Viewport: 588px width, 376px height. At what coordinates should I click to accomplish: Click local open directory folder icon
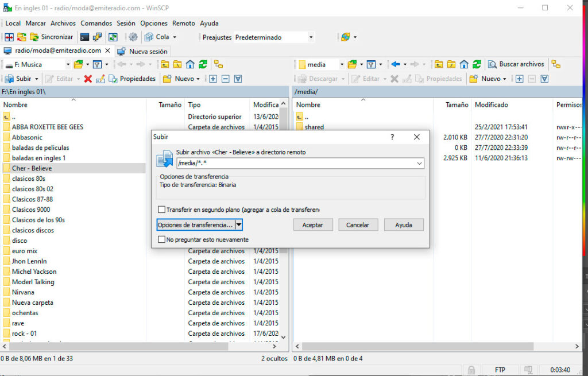[78, 64]
